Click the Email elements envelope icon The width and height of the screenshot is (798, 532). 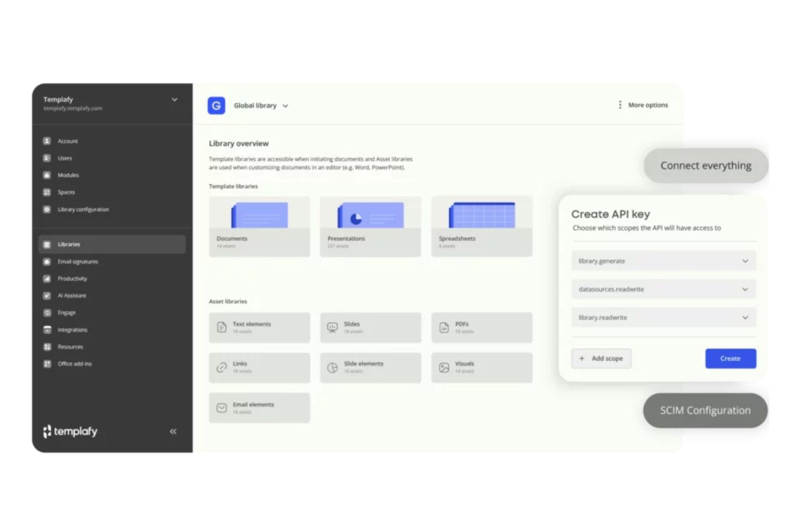click(x=222, y=408)
